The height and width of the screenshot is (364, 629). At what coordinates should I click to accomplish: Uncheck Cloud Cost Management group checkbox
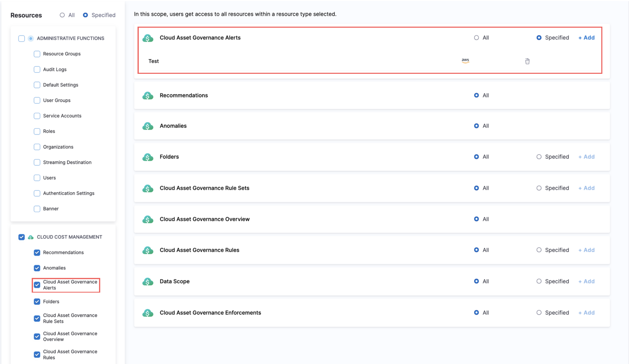coord(22,237)
